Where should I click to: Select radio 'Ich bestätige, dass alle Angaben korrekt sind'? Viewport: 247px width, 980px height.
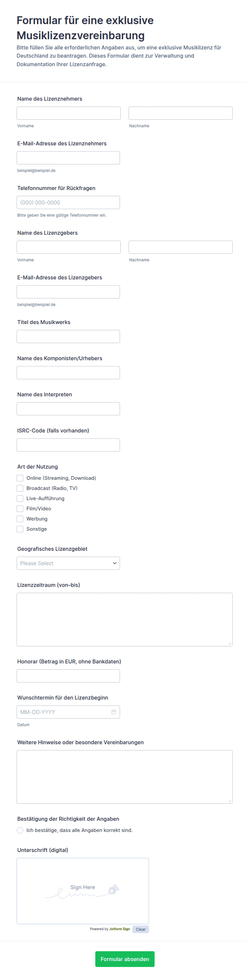[x=20, y=830]
